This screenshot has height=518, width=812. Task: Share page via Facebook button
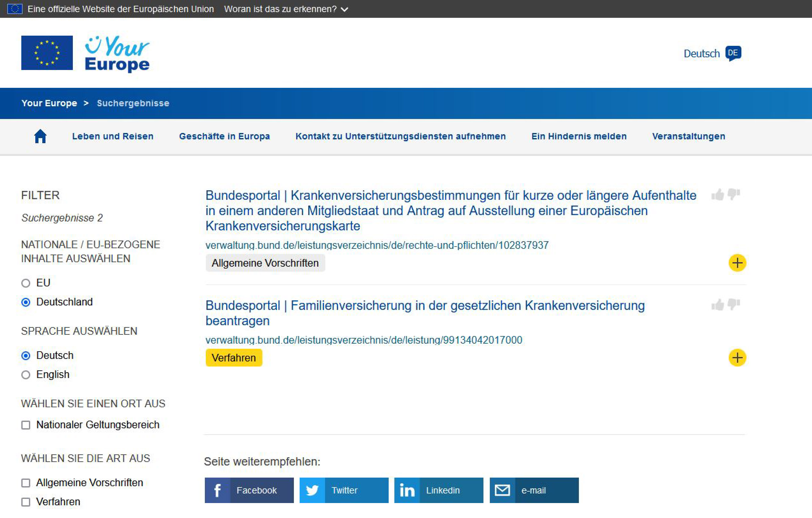[x=249, y=490]
